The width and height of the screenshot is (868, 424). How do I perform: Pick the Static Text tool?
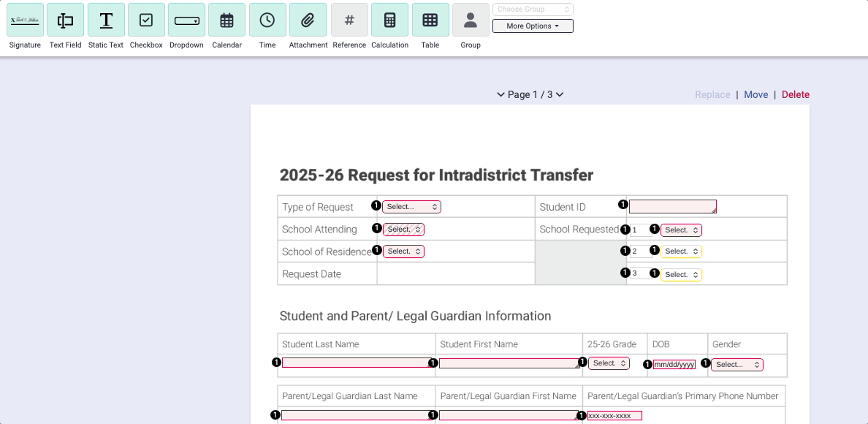106,20
